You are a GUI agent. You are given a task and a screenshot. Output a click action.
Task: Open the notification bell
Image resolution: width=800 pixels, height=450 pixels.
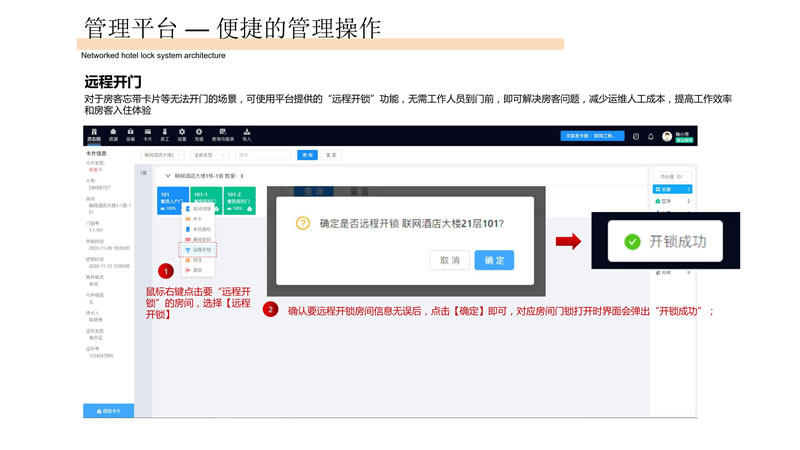[x=651, y=136]
